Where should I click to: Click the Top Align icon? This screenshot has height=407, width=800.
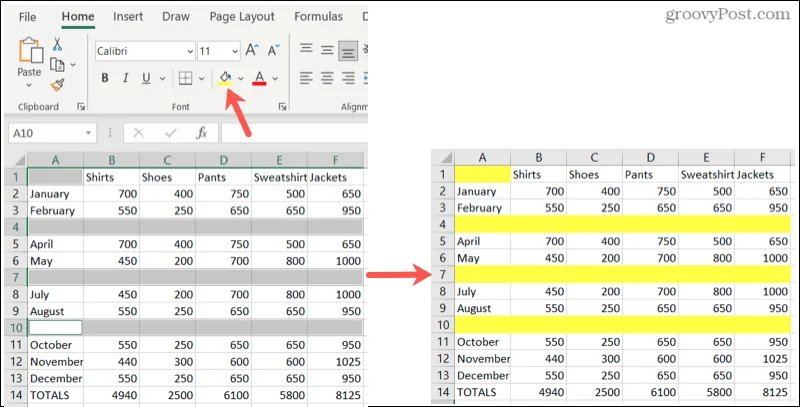tap(306, 50)
